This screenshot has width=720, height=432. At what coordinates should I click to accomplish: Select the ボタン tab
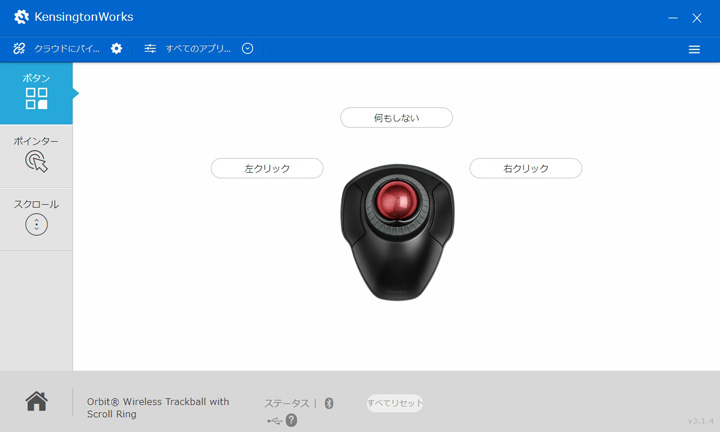click(36, 93)
